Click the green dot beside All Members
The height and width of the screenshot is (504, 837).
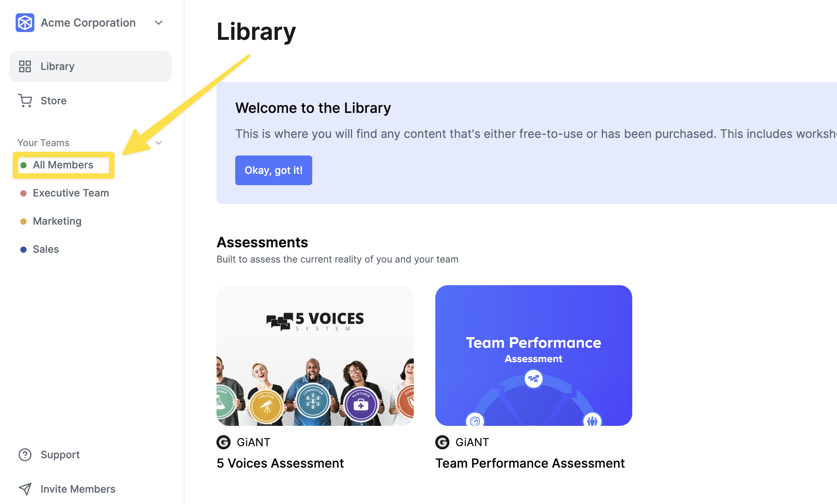tap(23, 165)
